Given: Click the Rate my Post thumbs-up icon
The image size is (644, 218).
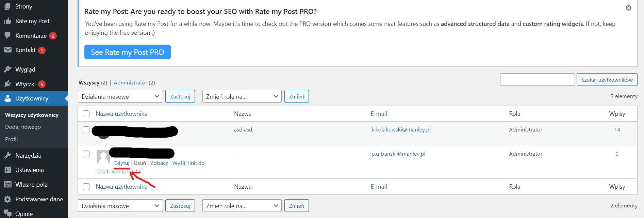Looking at the screenshot, I should pos(7,21).
